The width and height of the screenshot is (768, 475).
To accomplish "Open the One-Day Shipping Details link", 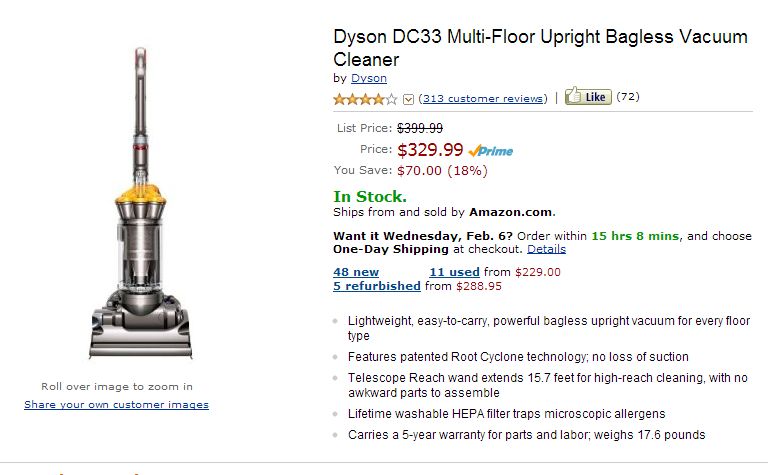I will point(546,249).
